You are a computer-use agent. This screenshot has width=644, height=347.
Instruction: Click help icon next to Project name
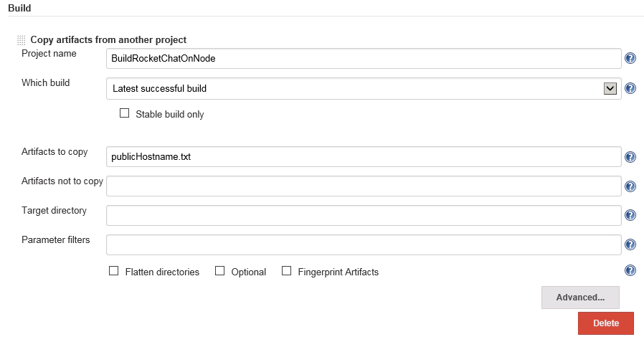[x=630, y=58]
